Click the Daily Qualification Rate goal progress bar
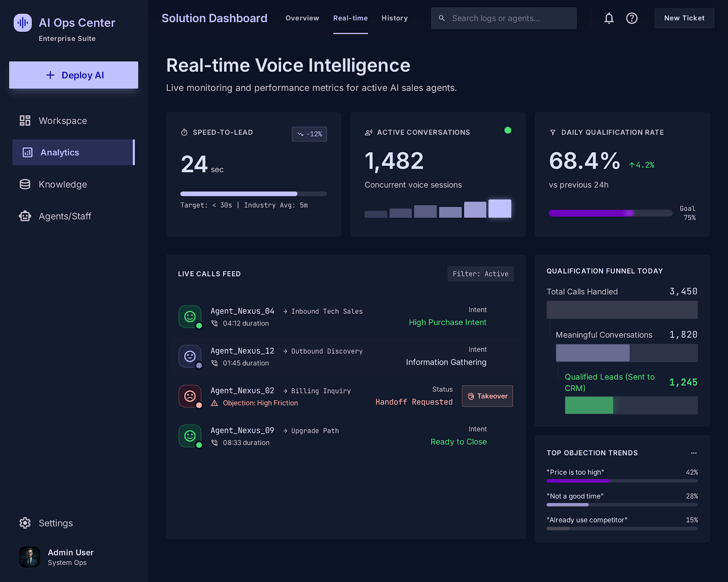728x582 pixels. pos(611,213)
